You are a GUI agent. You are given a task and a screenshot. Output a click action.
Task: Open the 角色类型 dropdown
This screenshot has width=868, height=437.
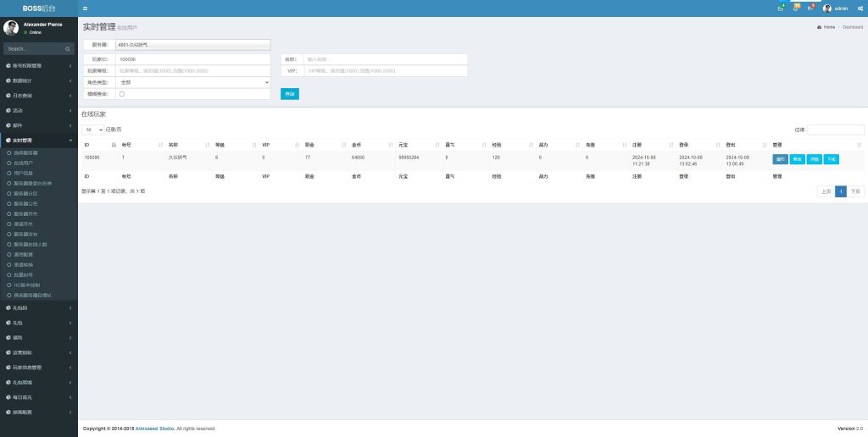pos(192,82)
